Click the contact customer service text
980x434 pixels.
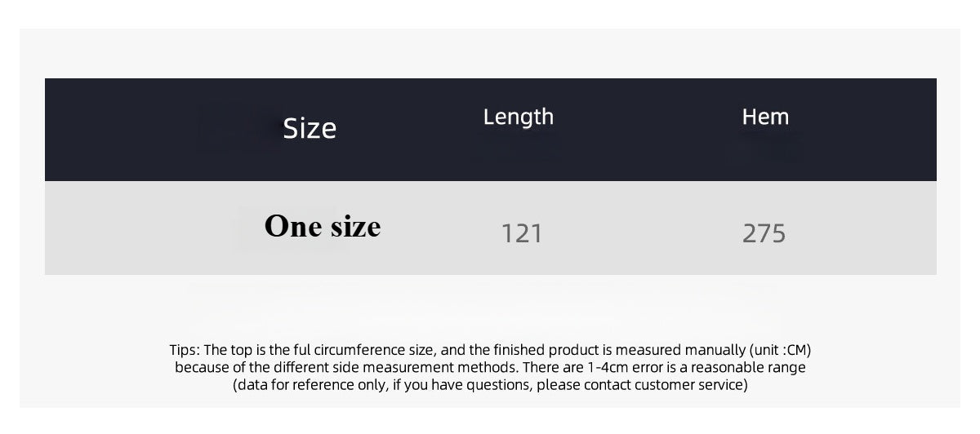(664, 384)
